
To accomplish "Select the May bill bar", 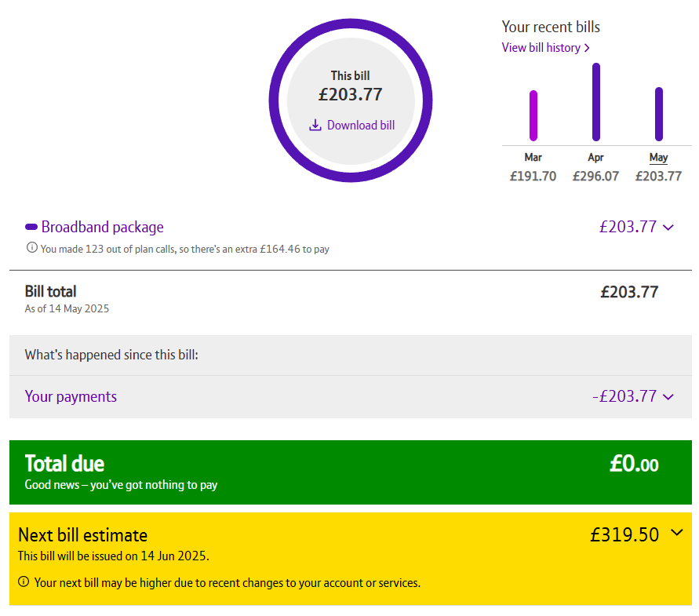I will tap(659, 115).
